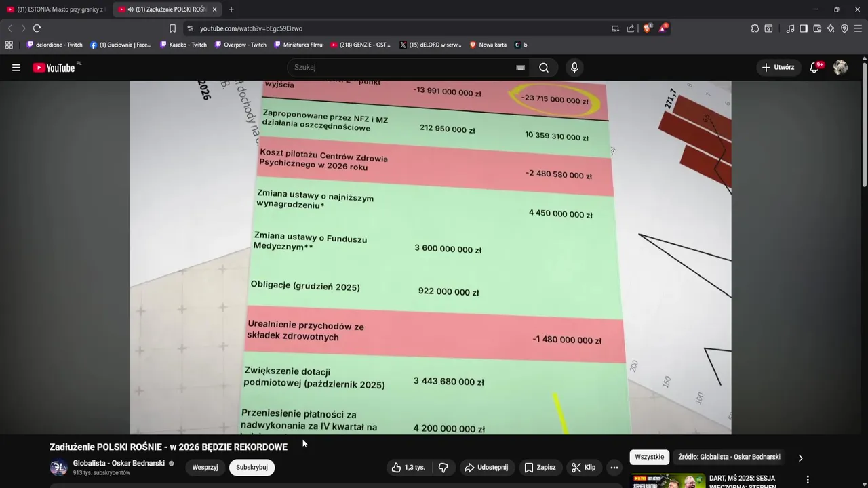Open the Kaseko - Twitch bookmark
The height and width of the screenshot is (488, 868).
pyautogui.click(x=183, y=45)
